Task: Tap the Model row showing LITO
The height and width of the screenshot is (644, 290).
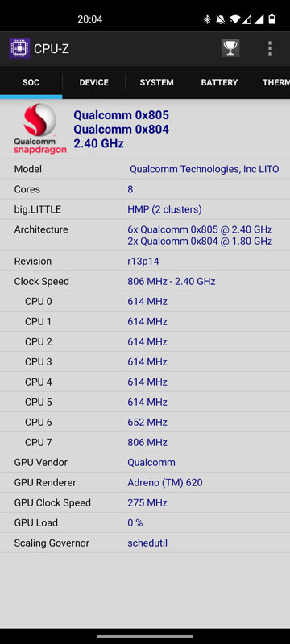Action: coord(145,169)
